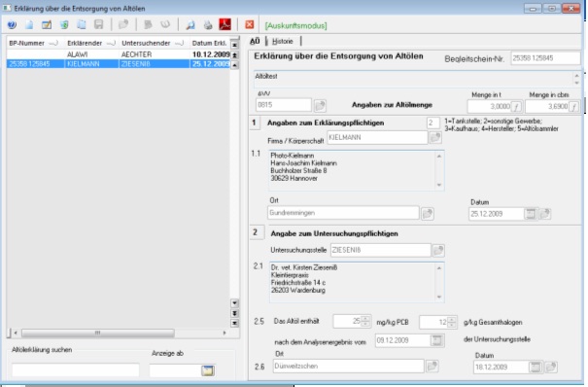Click calculator button beside Menge in cbm
Image resolution: width=588 pixels, height=387 pixels.
tap(573, 107)
